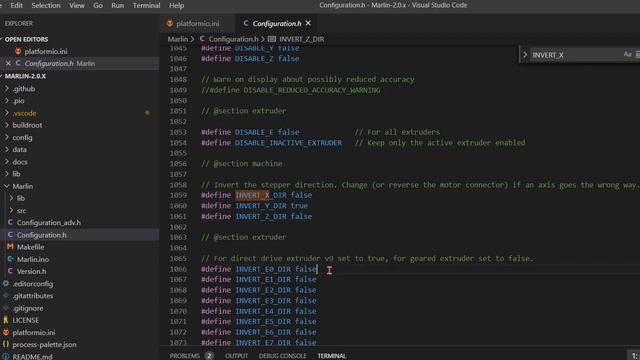Select Configuration.h Marlin in Open Editors

[60, 64]
